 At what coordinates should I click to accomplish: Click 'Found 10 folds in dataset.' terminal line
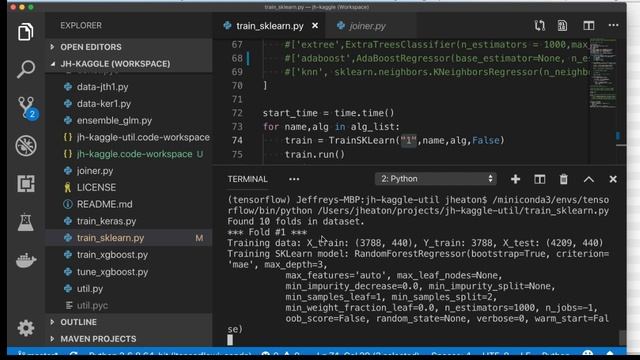(296, 221)
